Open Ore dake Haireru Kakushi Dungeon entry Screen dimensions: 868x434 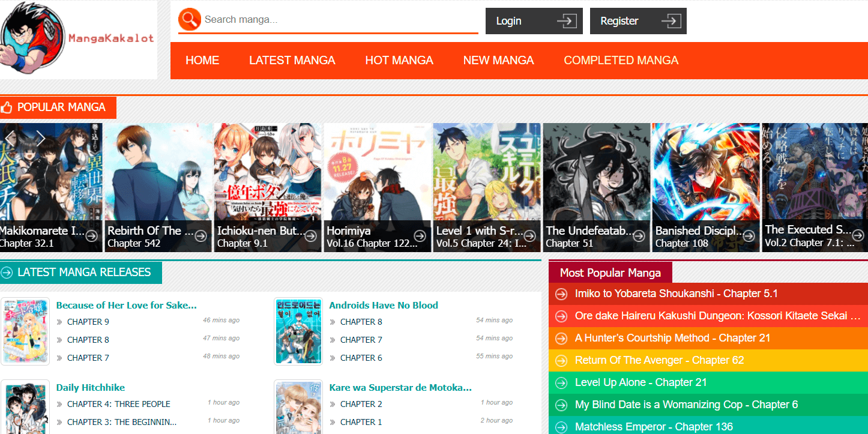tap(719, 316)
